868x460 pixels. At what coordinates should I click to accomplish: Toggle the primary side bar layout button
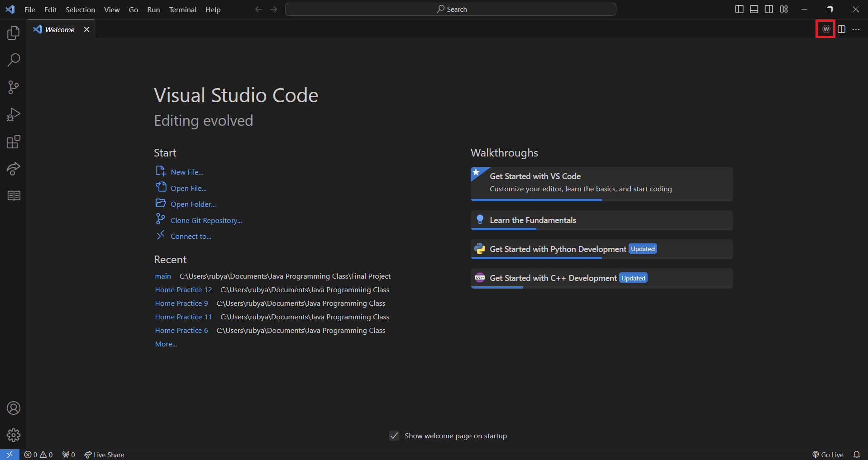739,9
